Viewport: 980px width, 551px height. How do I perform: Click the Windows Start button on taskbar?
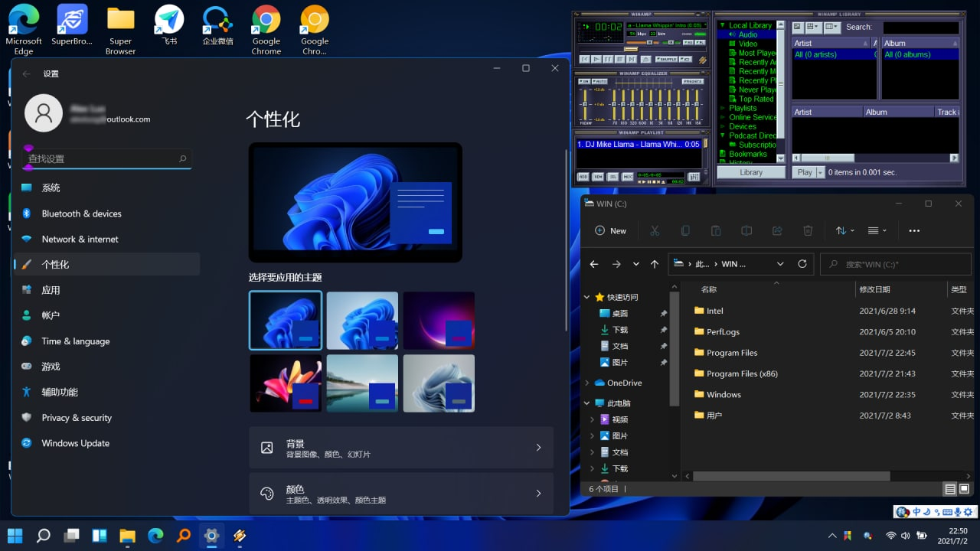[x=15, y=535]
